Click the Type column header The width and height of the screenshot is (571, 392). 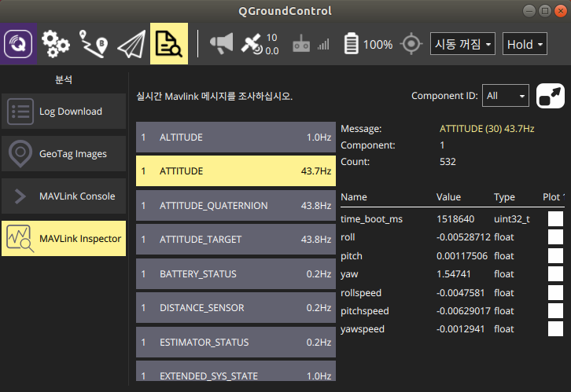pyautogui.click(x=504, y=197)
